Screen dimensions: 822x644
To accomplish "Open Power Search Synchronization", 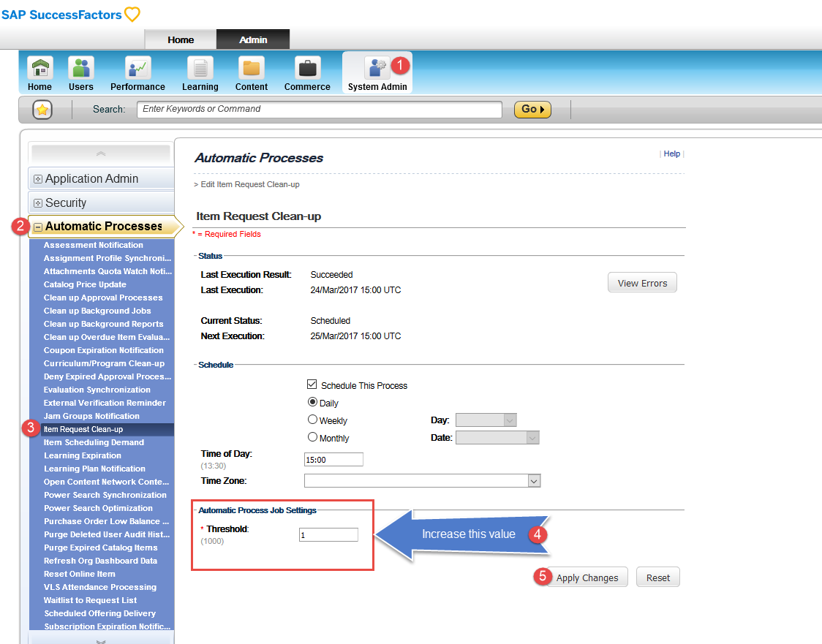I will [x=105, y=495].
